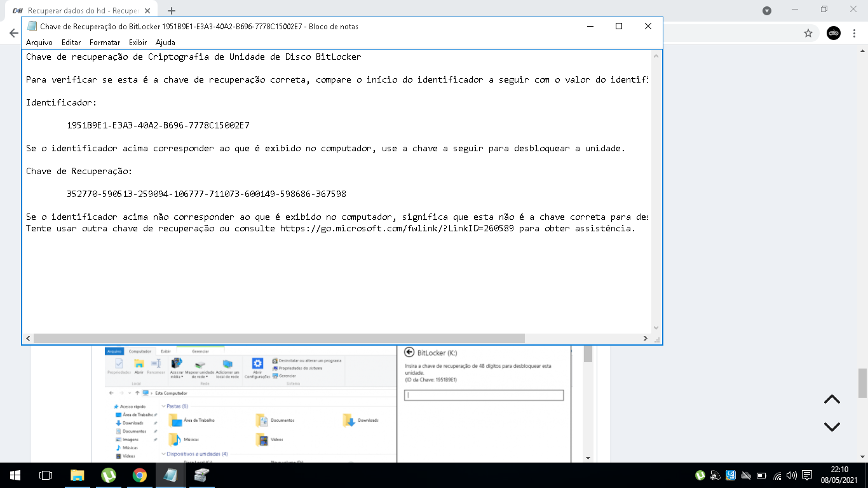
Task: Click the heading line about Criptografia de Unidade
Action: click(x=194, y=57)
